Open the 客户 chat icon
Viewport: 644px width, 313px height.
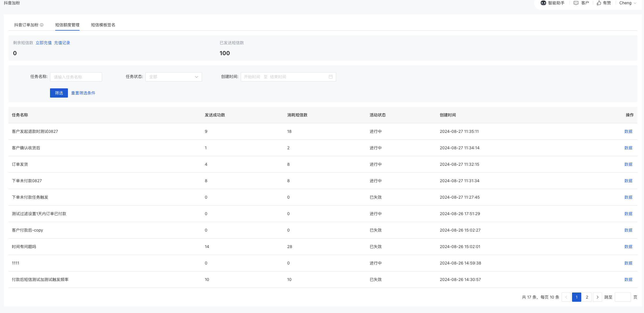coord(576,3)
